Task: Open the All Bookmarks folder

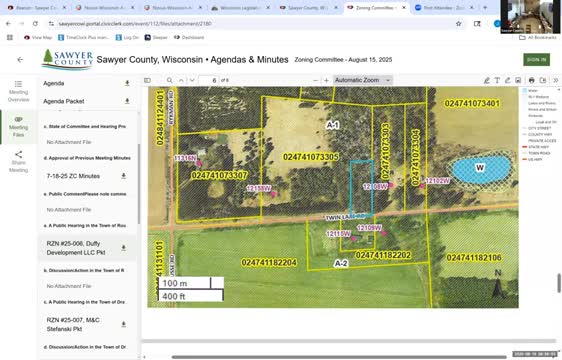Action: [538, 37]
